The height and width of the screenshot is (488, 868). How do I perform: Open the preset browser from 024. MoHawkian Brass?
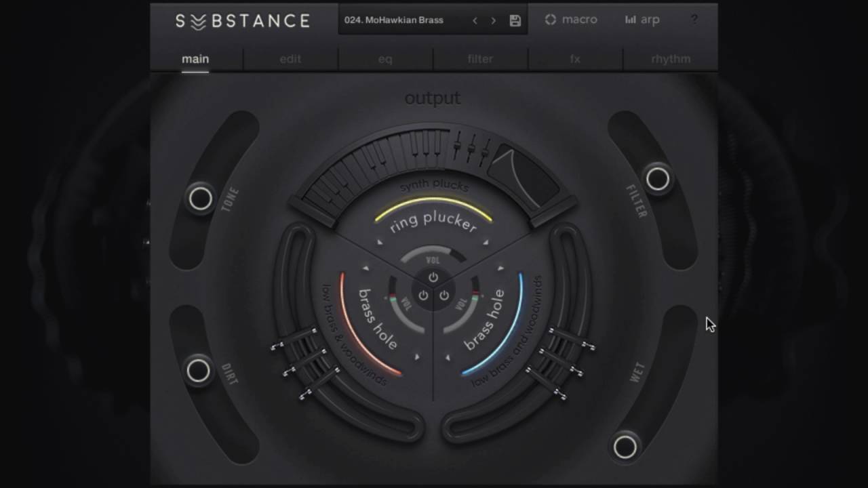394,20
